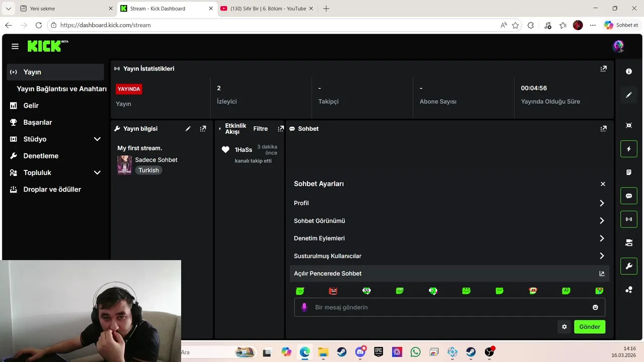Click the YAYINDA live badge

(129, 89)
